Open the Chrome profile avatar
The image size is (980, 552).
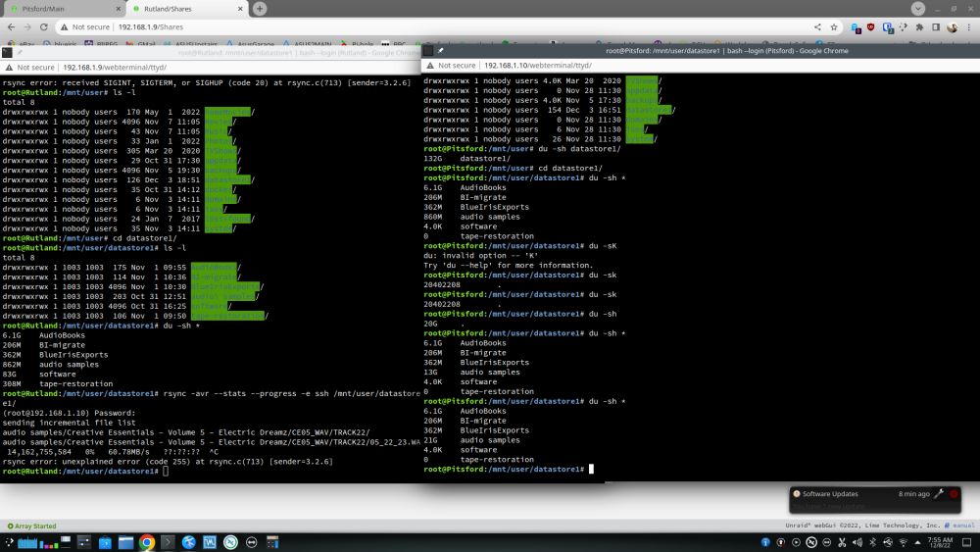952,26
